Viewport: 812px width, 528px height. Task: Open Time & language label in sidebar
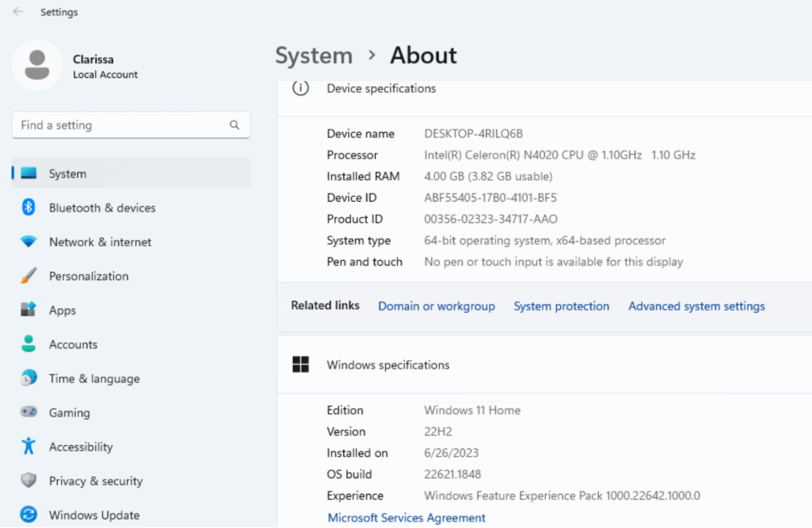point(94,378)
